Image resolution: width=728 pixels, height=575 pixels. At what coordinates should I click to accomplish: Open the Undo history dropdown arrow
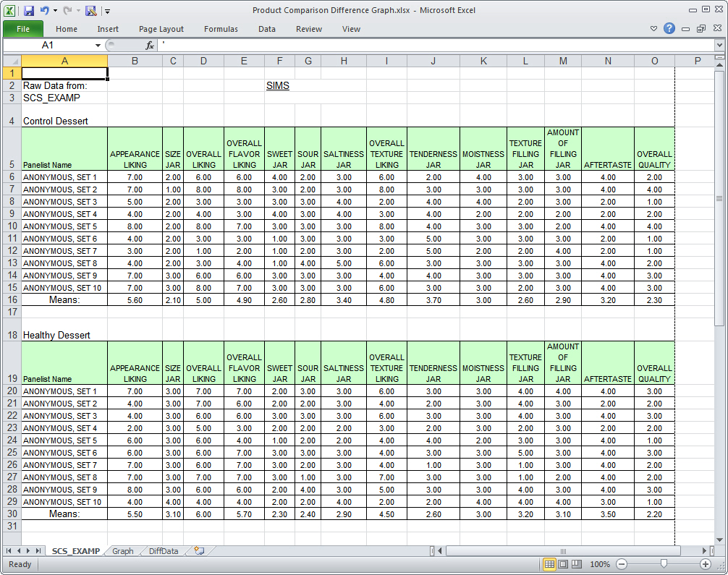[x=55, y=11]
